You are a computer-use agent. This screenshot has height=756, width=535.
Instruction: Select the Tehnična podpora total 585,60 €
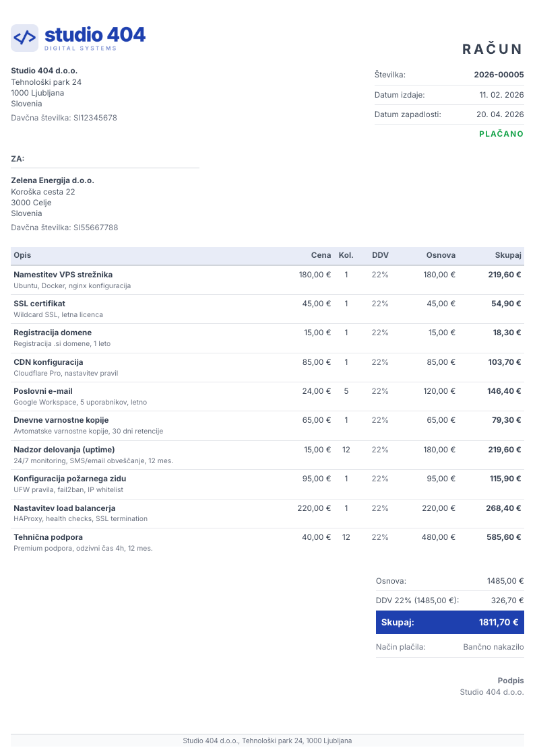point(503,537)
